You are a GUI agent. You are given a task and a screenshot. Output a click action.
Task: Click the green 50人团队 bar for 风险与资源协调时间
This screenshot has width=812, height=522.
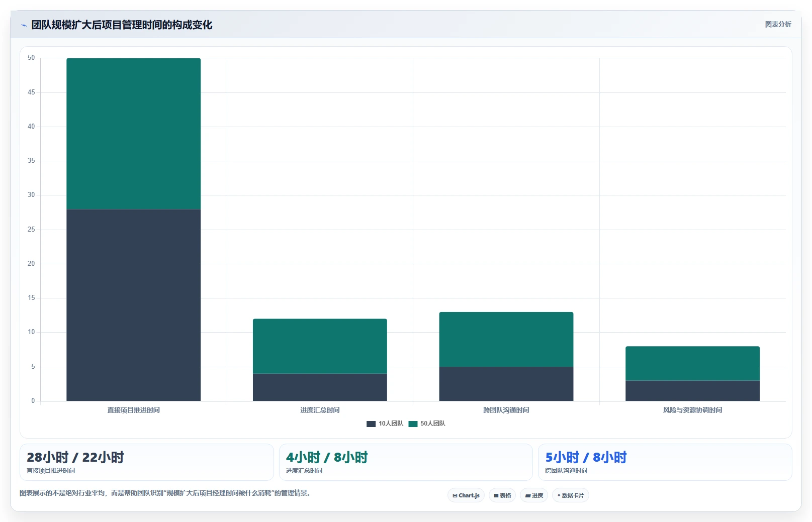(693, 363)
